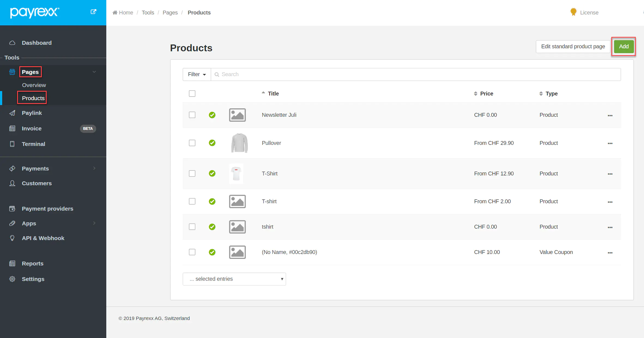Click the API & Webhook lightbulb icon

(12, 238)
